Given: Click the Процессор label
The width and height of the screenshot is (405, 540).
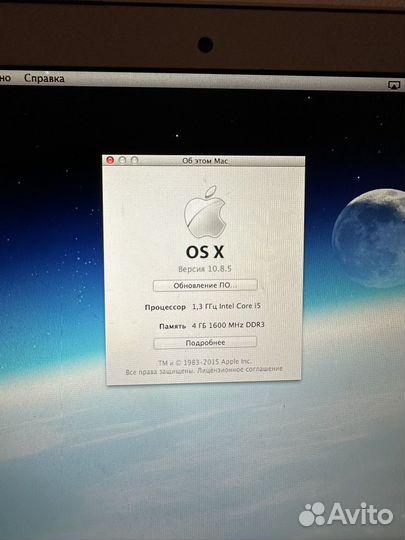Looking at the screenshot, I should [x=165, y=307].
